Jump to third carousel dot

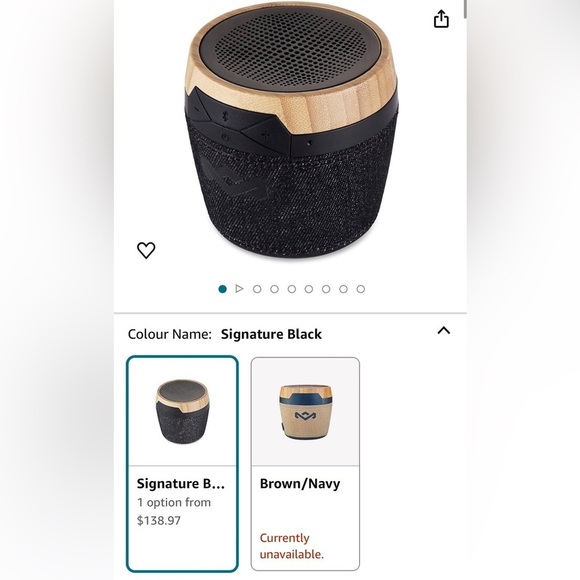tap(257, 289)
